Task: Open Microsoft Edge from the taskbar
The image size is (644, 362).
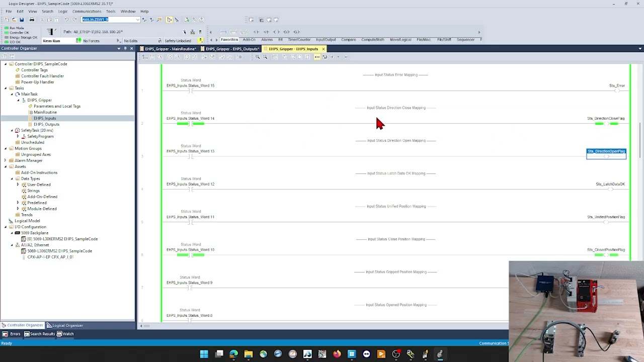Action: tap(233, 354)
